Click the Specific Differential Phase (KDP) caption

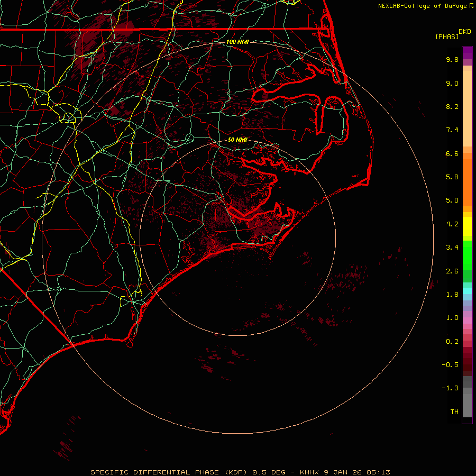click(170, 472)
